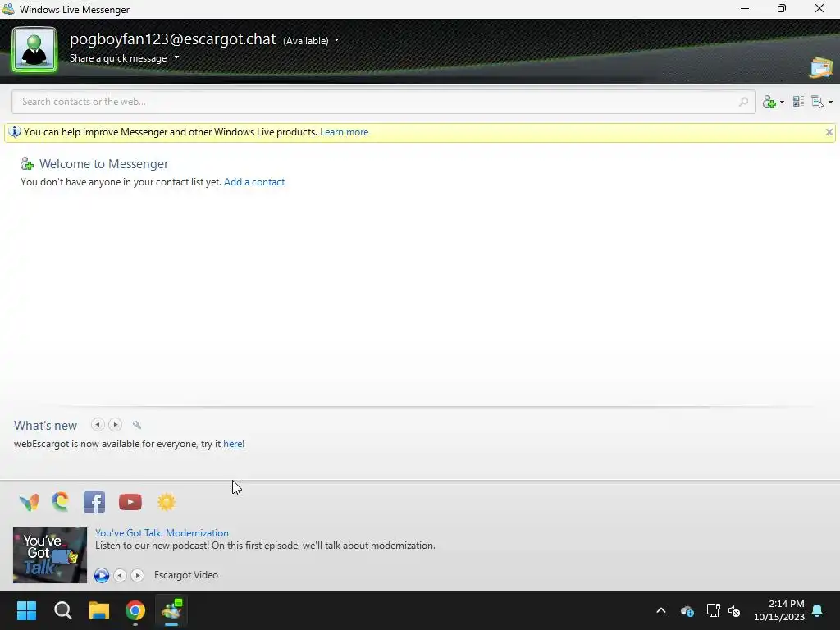Go to previous Escargot Video item
This screenshot has width=840, height=630.
(x=120, y=575)
